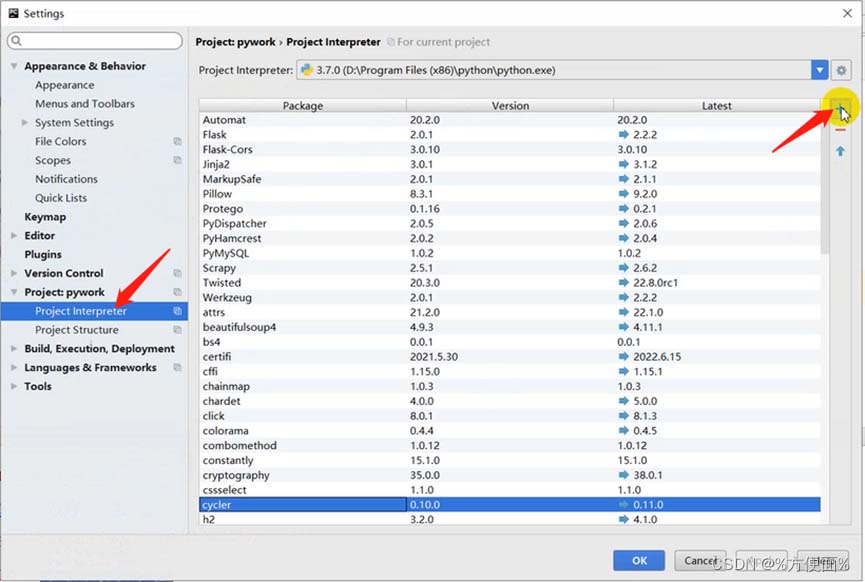The width and height of the screenshot is (865, 582).
Task: Click the OK button
Action: pyautogui.click(x=639, y=560)
